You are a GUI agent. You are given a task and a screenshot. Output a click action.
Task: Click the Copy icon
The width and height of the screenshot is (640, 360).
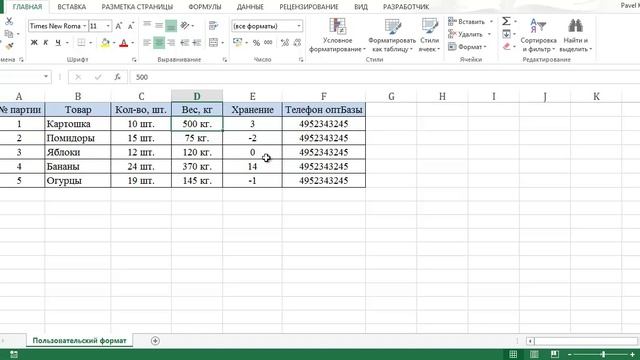(9, 34)
